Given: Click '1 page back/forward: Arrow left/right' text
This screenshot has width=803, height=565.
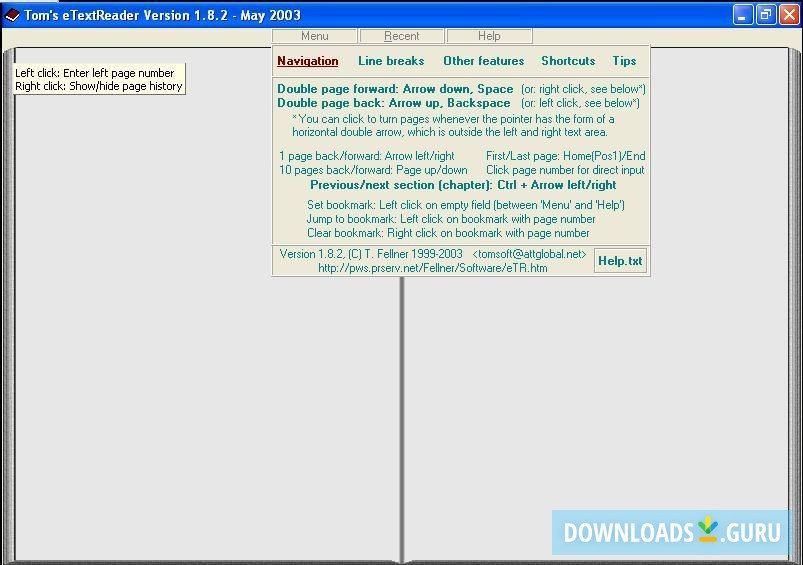Looking at the screenshot, I should (x=367, y=156).
